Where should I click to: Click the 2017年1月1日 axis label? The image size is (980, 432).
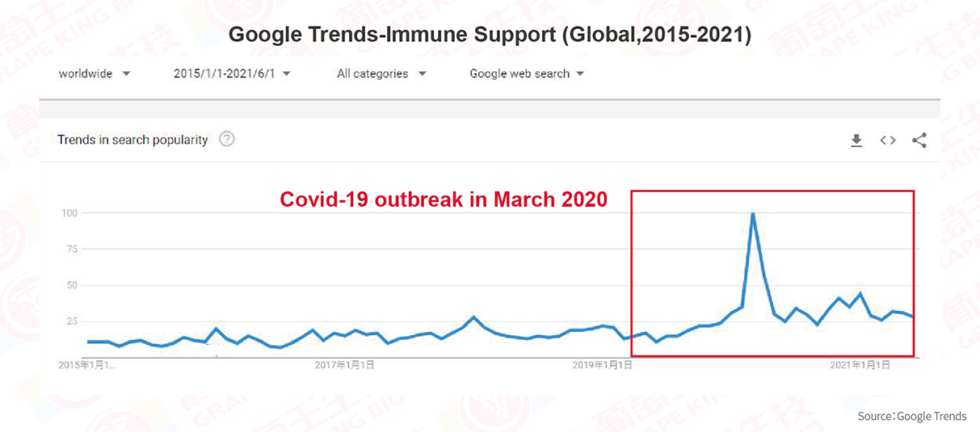click(345, 365)
